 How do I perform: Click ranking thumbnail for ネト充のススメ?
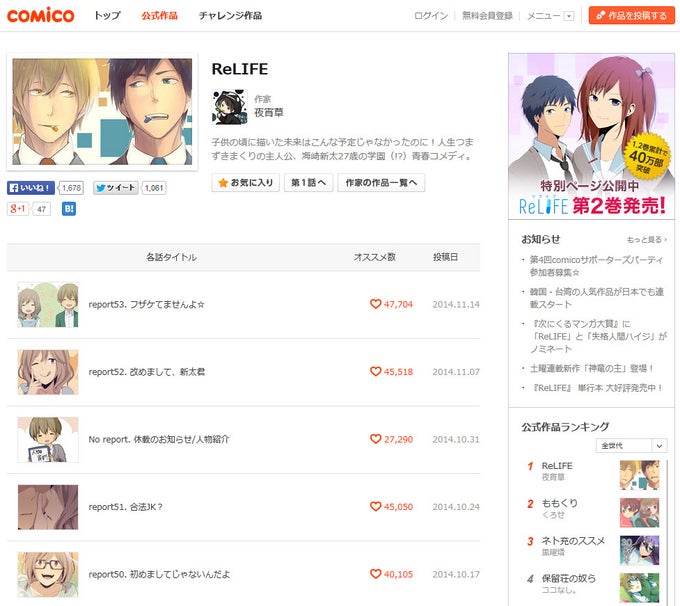pyautogui.click(x=639, y=550)
